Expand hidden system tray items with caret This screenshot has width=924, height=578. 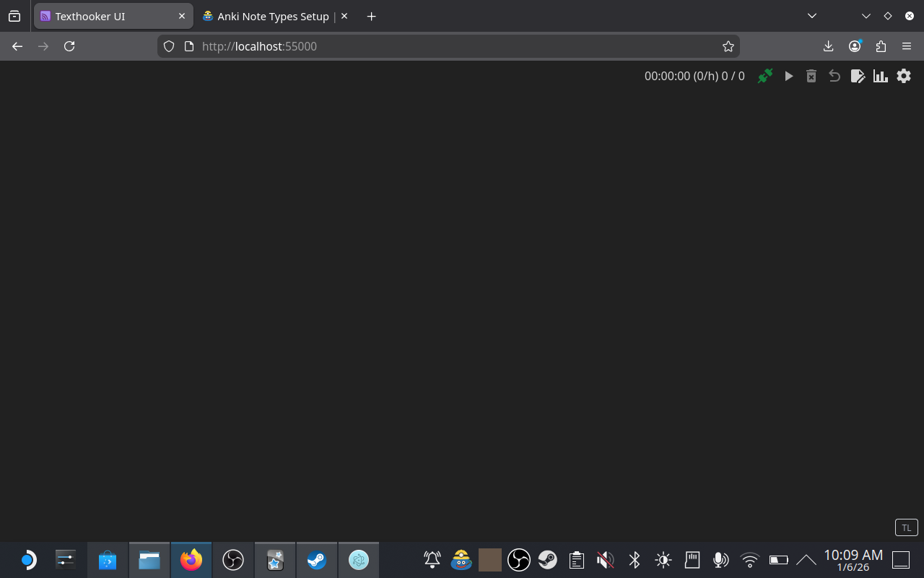[x=806, y=560]
